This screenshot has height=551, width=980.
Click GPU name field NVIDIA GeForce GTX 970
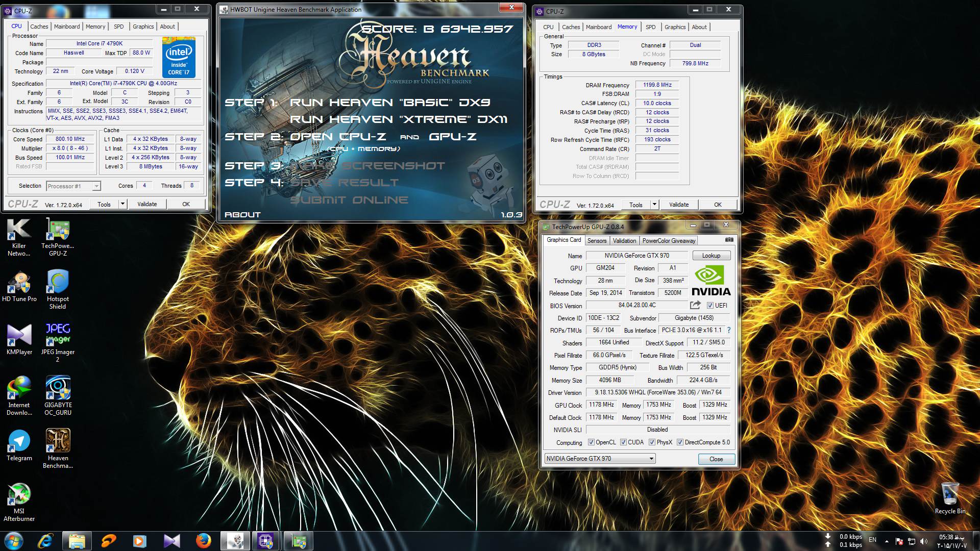pos(637,256)
